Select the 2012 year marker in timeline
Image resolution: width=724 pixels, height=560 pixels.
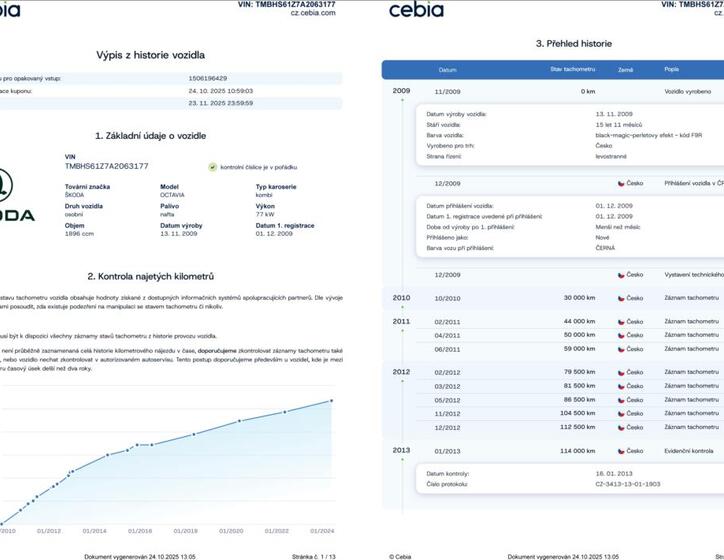pos(401,372)
